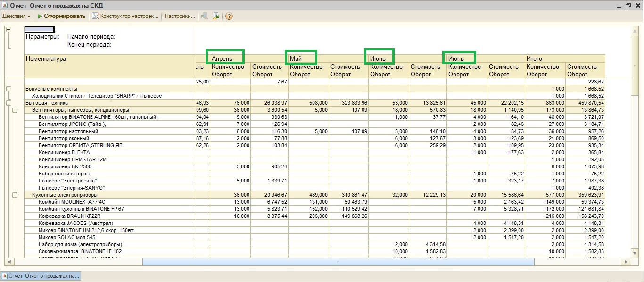Click the horizontal scrollbar thumb

point(337,261)
